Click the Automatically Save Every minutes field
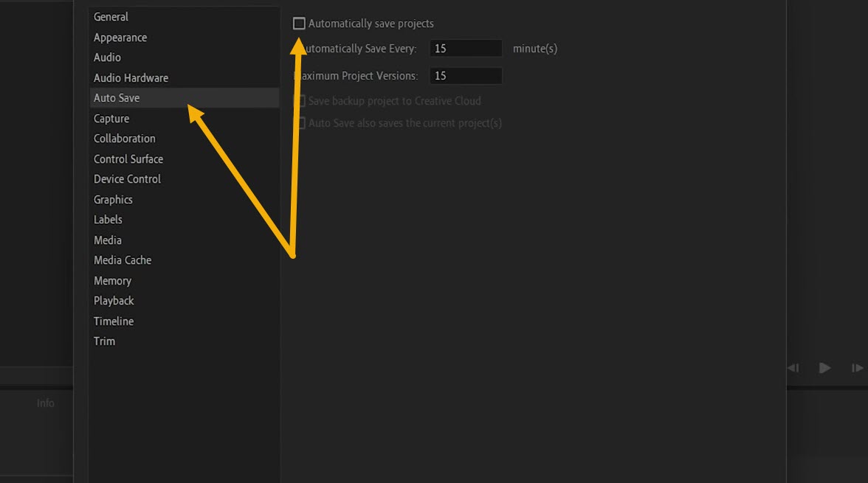This screenshot has width=868, height=483. [466, 48]
